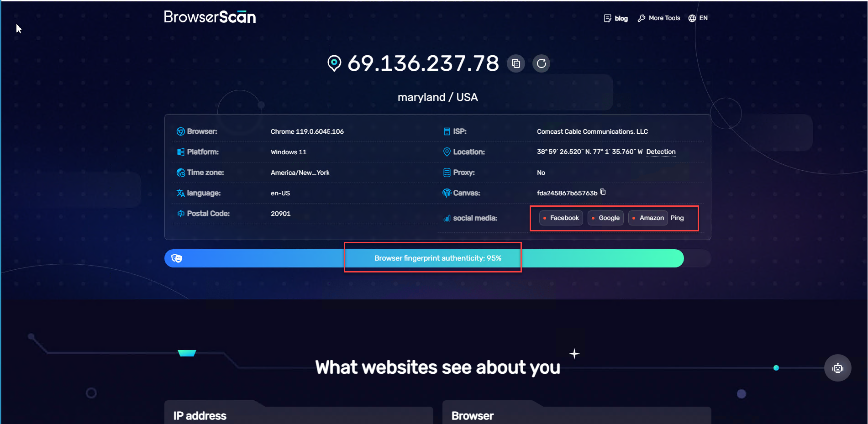Click the social media bar chart icon
Screen dimensions: 868x424
[447, 218]
